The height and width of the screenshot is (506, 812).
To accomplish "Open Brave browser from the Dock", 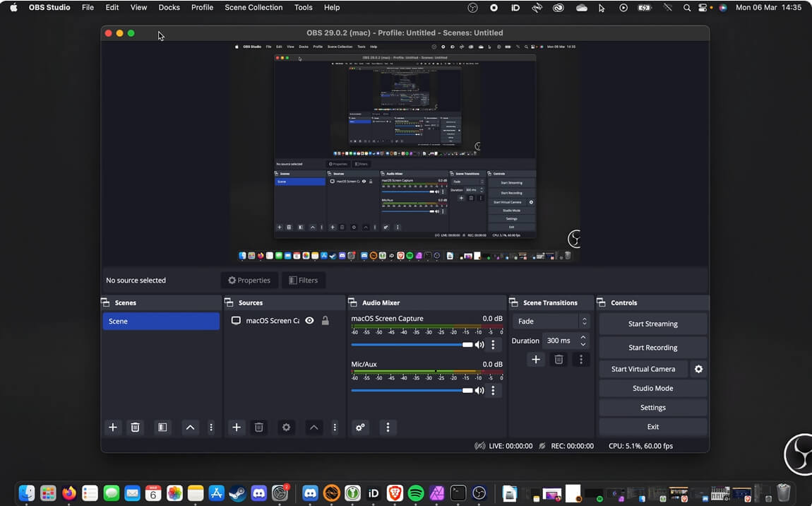I will pyautogui.click(x=395, y=493).
